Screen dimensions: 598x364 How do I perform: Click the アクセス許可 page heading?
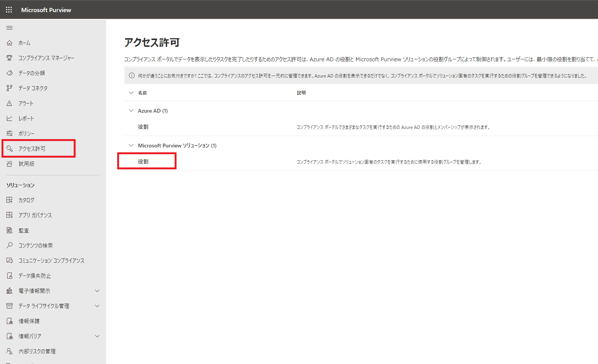(x=152, y=42)
